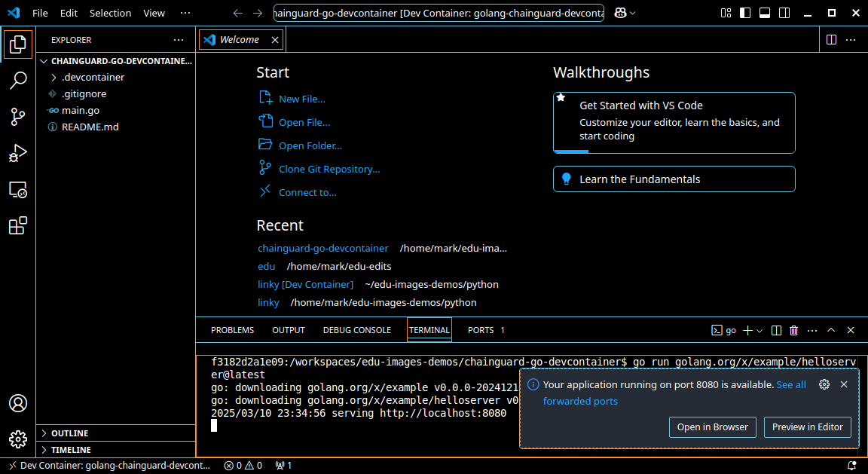Open the Search view in activity bar
This screenshot has height=474, width=868.
pos(18,81)
